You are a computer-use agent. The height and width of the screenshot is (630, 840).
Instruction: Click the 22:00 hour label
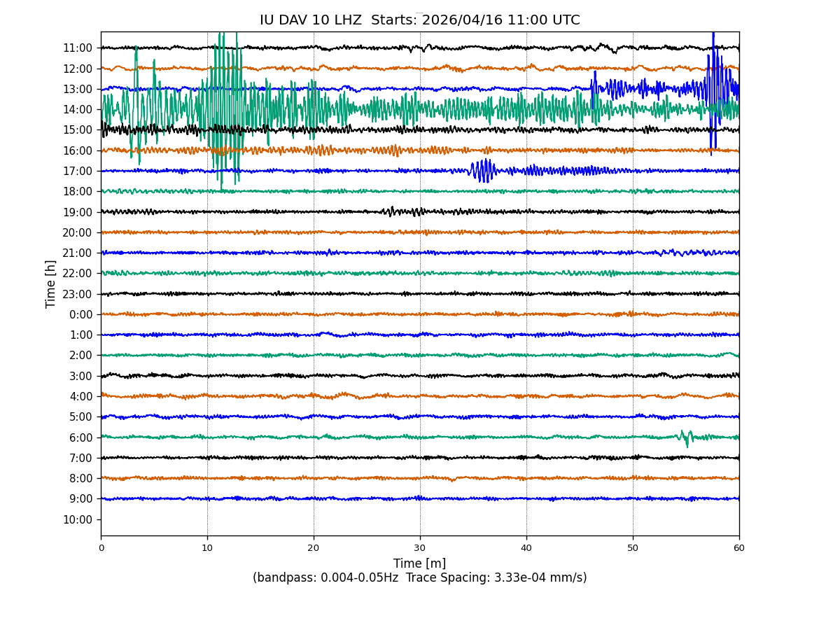click(77, 274)
